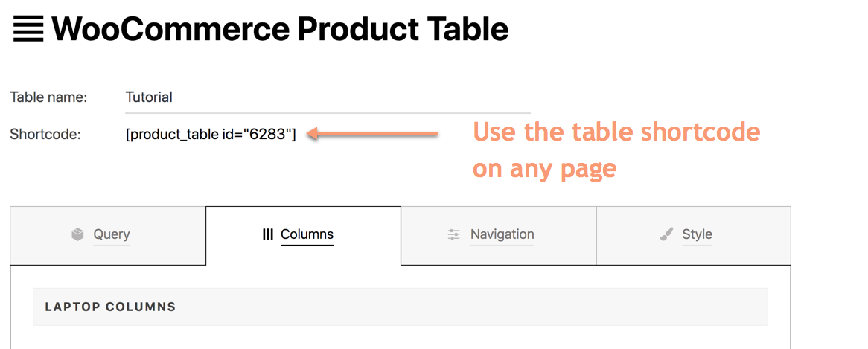Click the paintbrush icon on Style tab
Viewport: 868px width, 349px height.
point(666,234)
